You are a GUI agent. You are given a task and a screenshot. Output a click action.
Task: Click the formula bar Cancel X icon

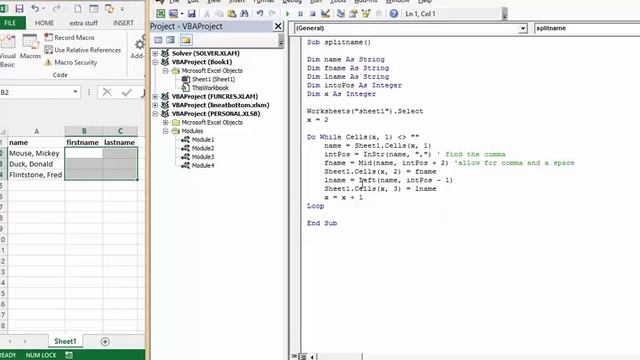107,92
